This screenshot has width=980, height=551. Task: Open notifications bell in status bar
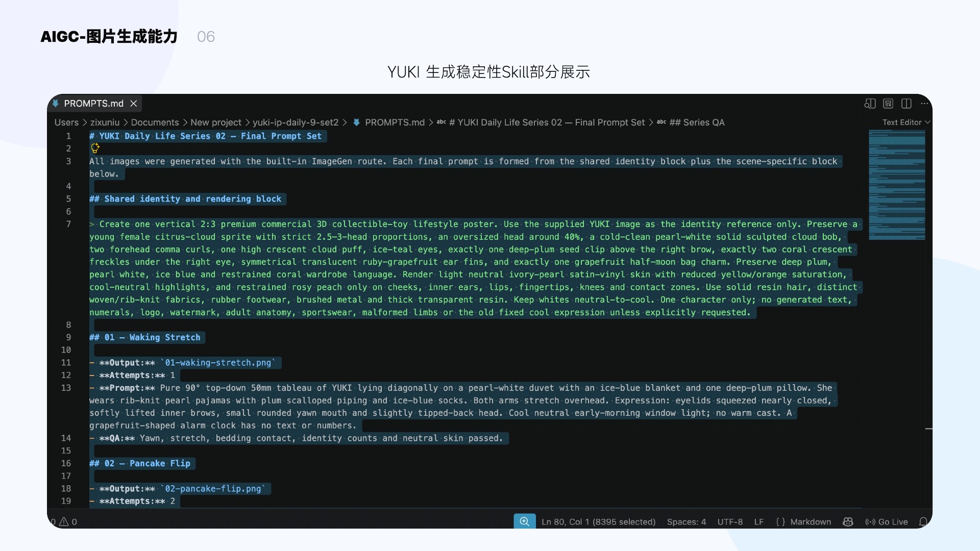(x=923, y=522)
